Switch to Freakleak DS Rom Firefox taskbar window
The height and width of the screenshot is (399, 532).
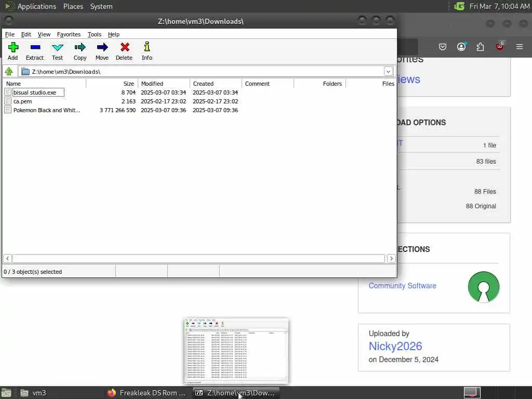pyautogui.click(x=147, y=393)
